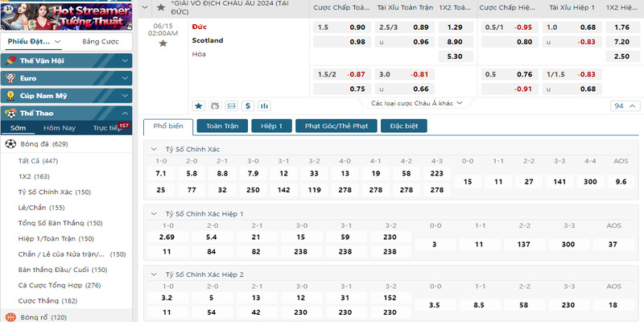Open the Trực tiếp live tab

[x=107, y=128]
